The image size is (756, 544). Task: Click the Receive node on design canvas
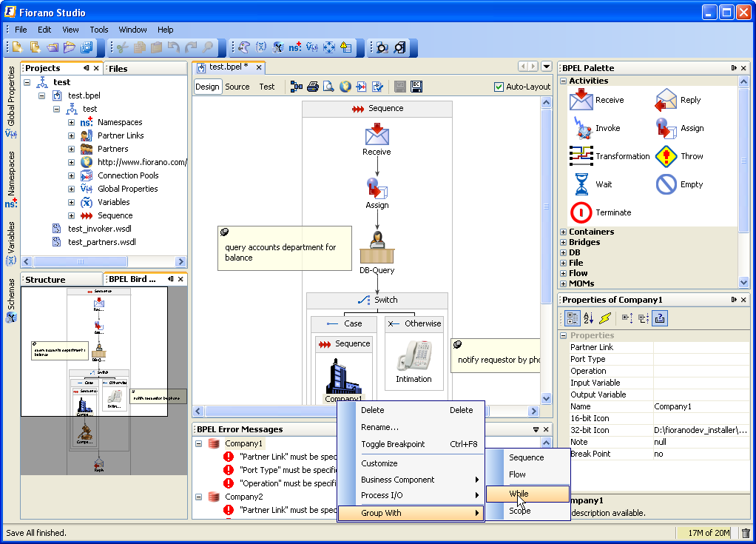click(377, 139)
